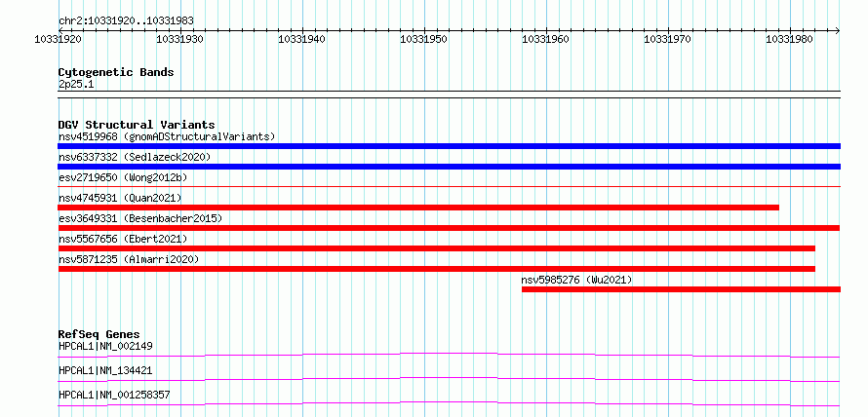Viewport: 868px width, 417px height.
Task: Click the short red bar under nsv5985276
Action: 681,289
